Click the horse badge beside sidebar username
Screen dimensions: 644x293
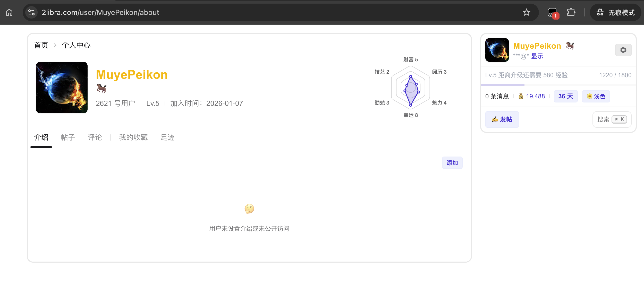click(x=570, y=46)
